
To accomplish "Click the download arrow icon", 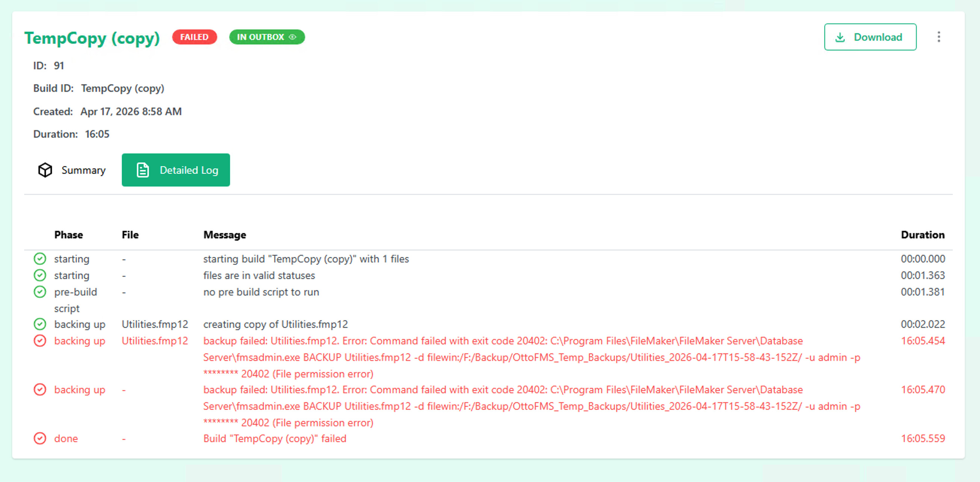I will tap(840, 37).
